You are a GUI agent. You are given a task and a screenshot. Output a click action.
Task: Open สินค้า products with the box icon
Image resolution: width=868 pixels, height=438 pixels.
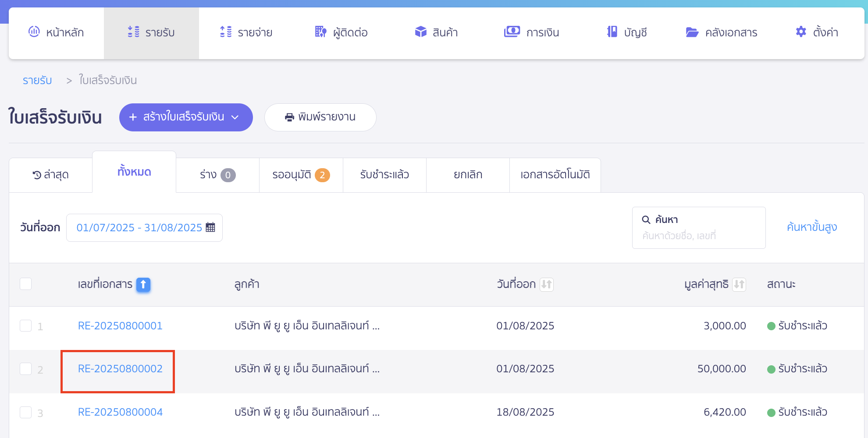(420, 32)
